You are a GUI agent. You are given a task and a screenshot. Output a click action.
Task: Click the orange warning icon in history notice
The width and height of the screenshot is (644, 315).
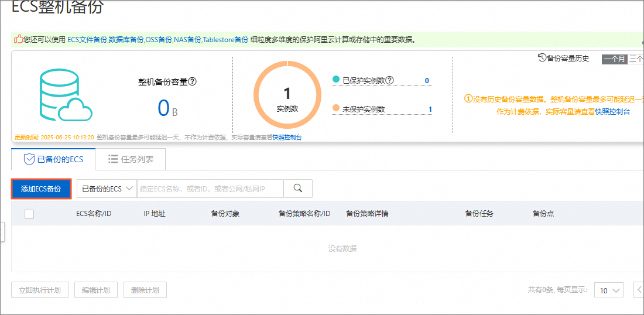tap(468, 98)
